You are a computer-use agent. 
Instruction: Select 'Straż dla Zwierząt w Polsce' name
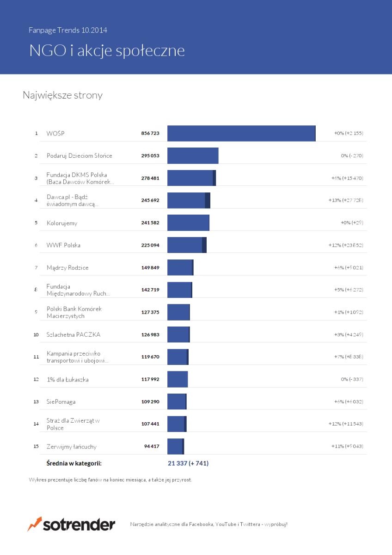[x=73, y=424]
